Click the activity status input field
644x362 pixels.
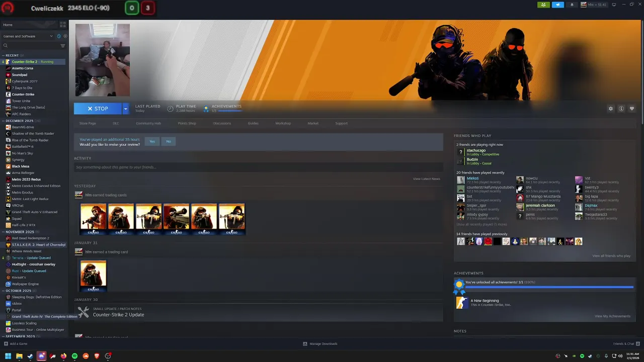258,167
